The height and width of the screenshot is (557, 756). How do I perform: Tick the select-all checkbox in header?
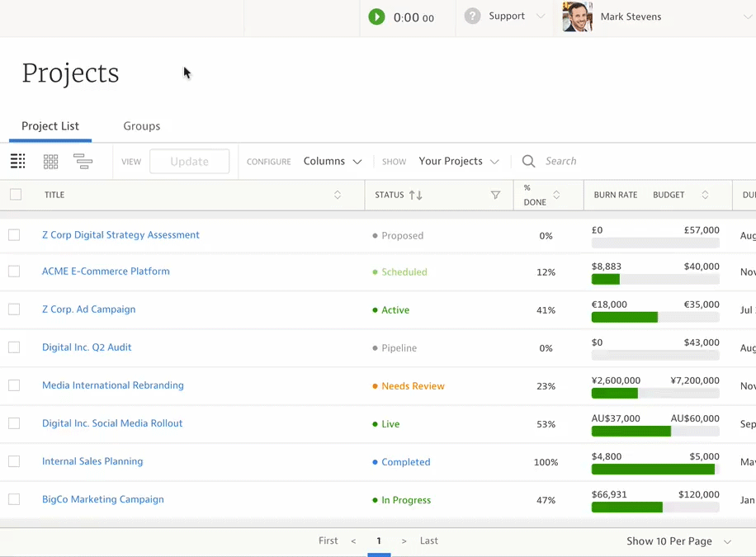(16, 195)
